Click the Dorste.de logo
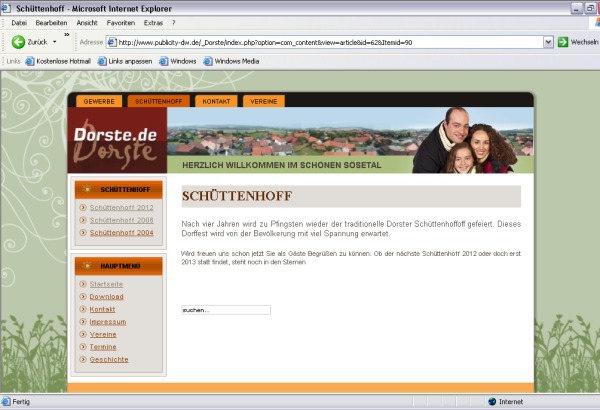The height and width of the screenshot is (410, 600). [117, 140]
